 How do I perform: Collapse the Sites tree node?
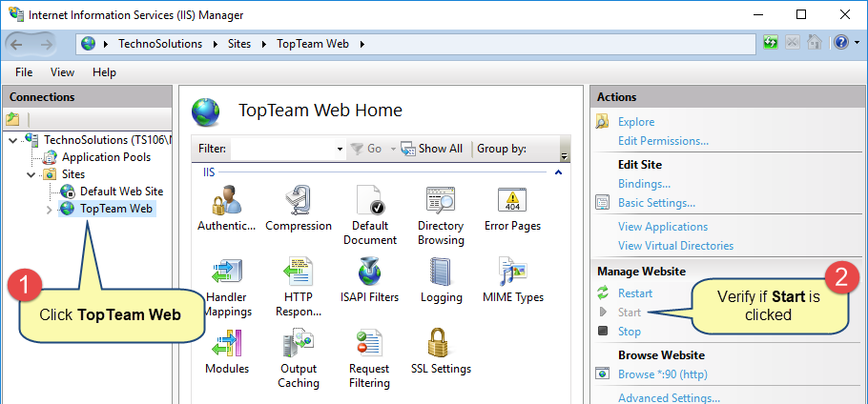coord(31,174)
